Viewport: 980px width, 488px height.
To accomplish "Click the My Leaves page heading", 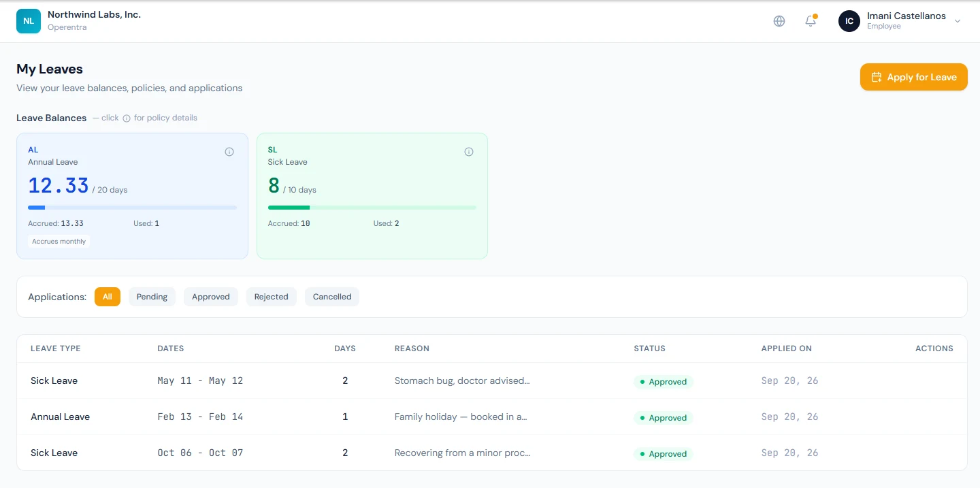I will tap(50, 69).
